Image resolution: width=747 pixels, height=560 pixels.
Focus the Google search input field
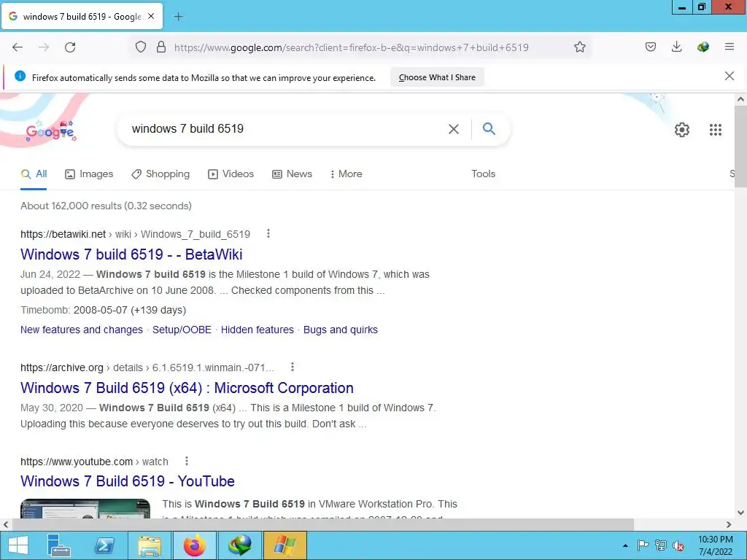[x=286, y=129]
